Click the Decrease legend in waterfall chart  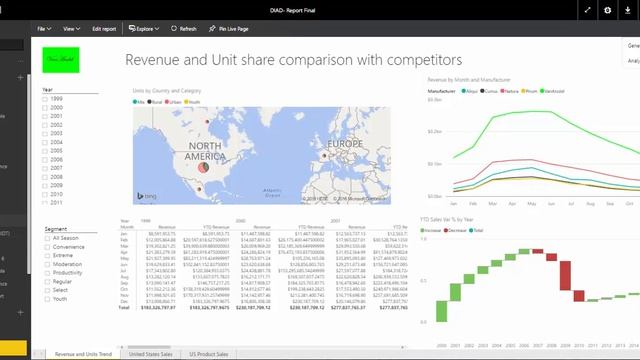455,230
